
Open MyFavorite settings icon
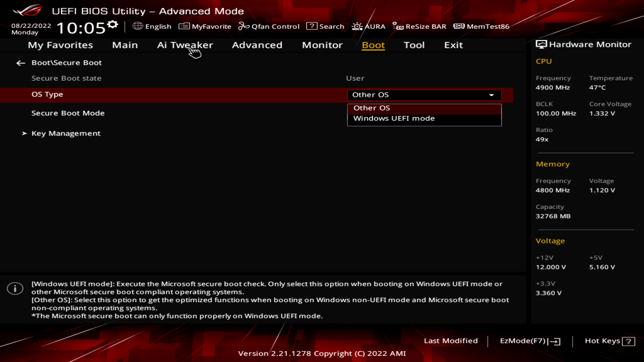[x=184, y=26]
